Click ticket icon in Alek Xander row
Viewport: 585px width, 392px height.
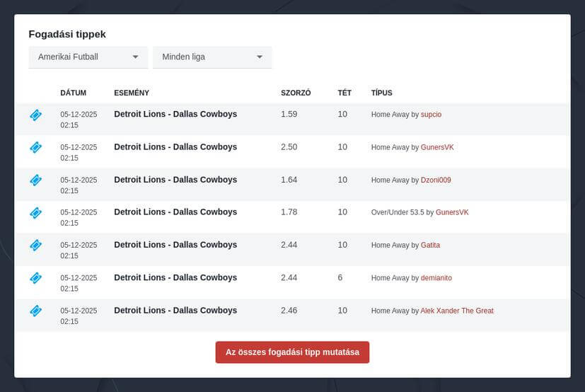coord(36,311)
